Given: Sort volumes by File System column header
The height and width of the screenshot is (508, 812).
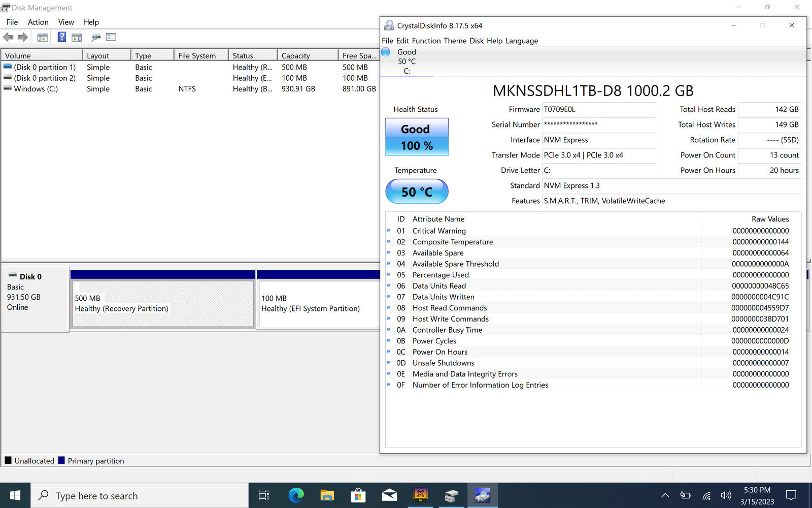Looking at the screenshot, I should (201, 55).
